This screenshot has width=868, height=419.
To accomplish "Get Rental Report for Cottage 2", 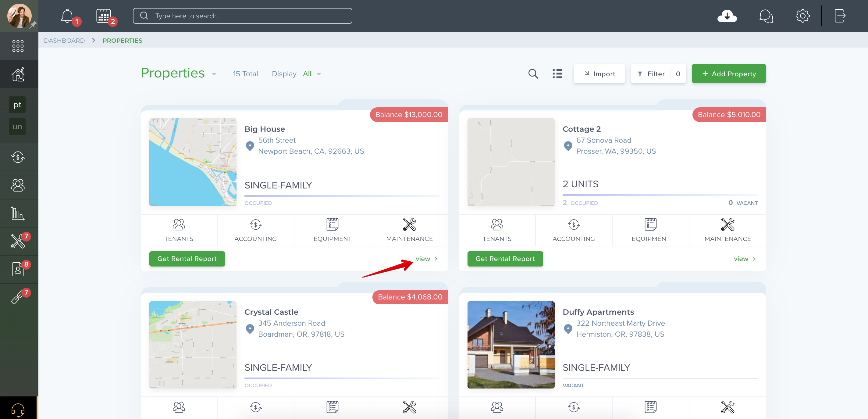I will click(x=505, y=259).
